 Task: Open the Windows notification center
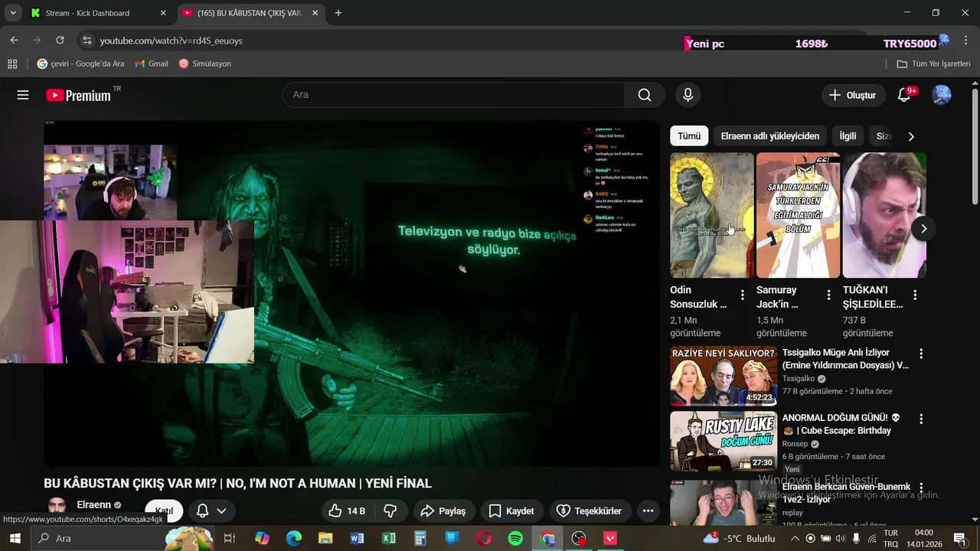coord(960,538)
